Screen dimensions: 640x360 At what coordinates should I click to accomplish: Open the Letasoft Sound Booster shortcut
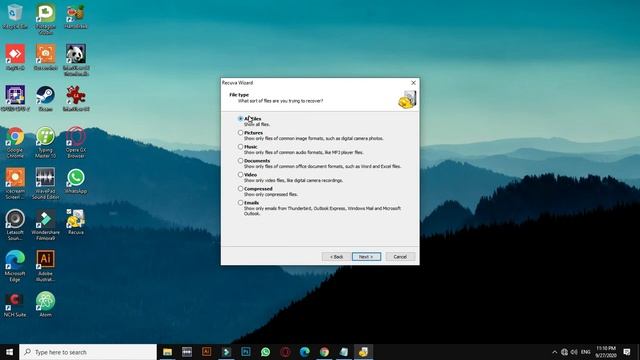tap(15, 224)
